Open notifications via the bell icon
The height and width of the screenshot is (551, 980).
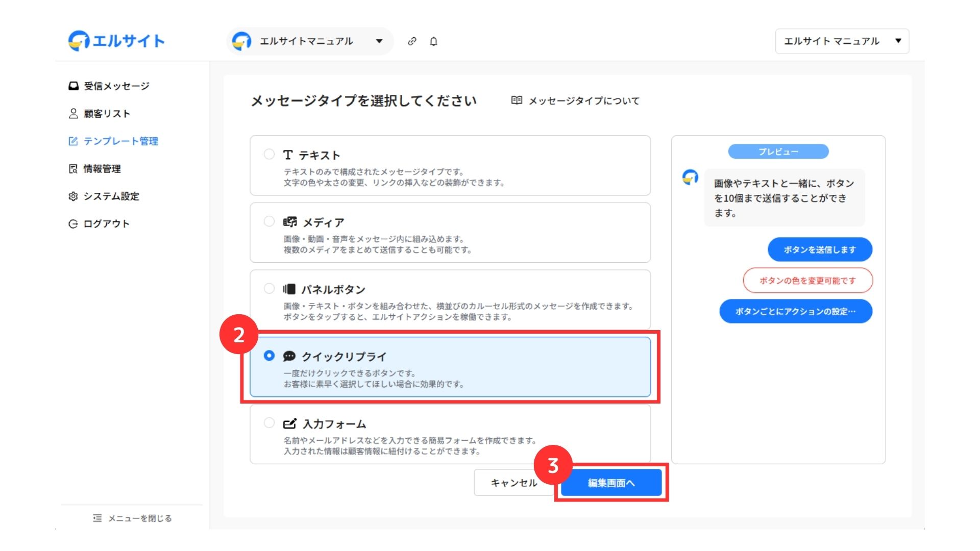pyautogui.click(x=433, y=41)
